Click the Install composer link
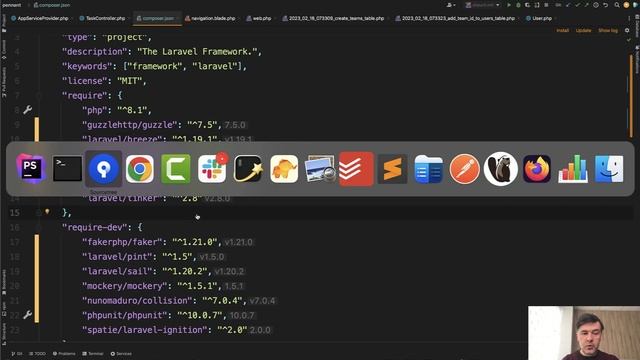This screenshot has height=360, width=640. 562,31
